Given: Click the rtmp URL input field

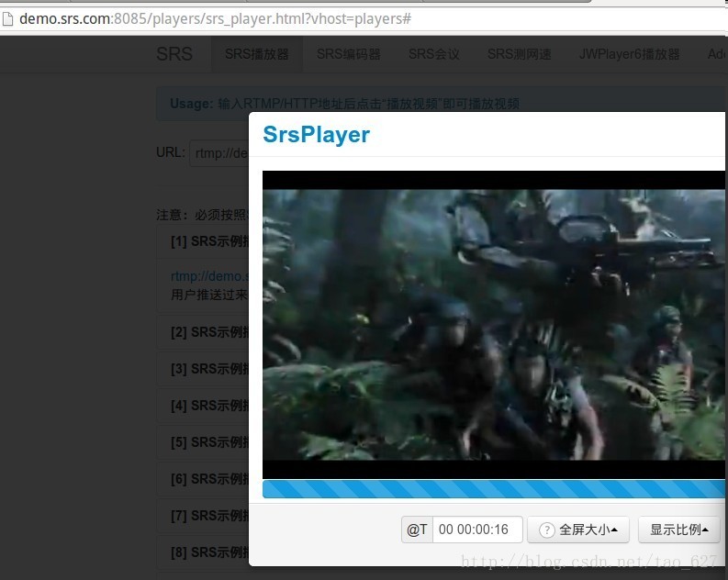Looking at the screenshot, I should (219, 152).
